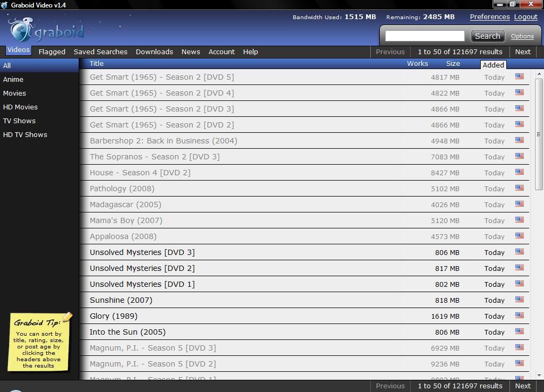The height and width of the screenshot is (392, 544).
Task: Click the results list vertical scrollbar thumb
Action: pos(539,134)
